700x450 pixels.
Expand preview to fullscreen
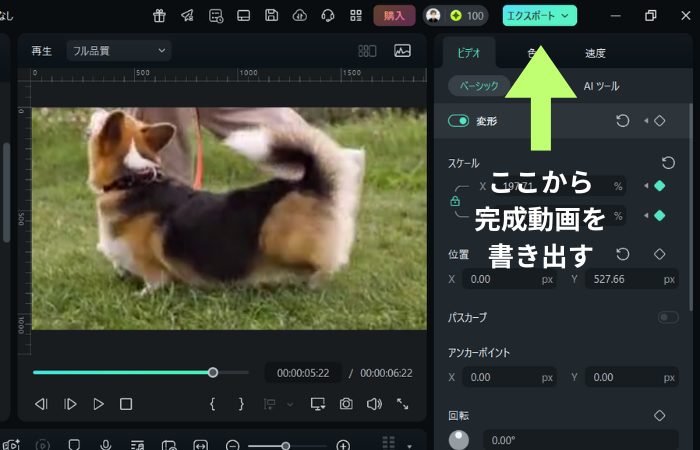pos(403,404)
